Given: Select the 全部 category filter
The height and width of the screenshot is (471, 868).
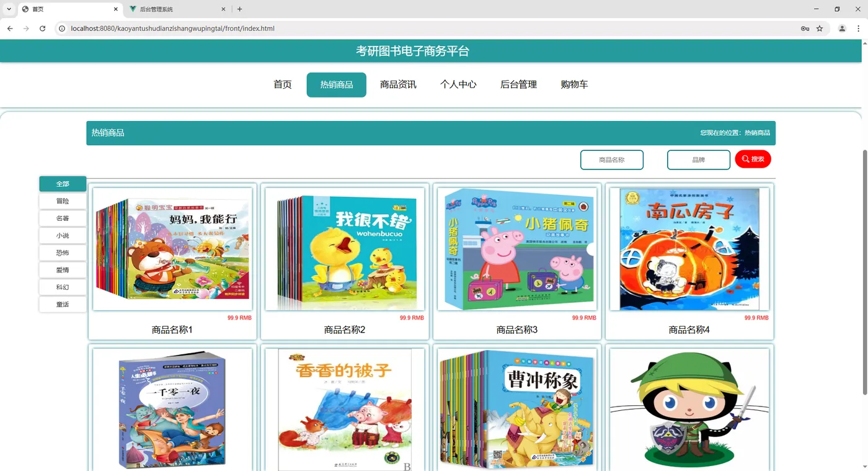Looking at the screenshot, I should (x=63, y=184).
